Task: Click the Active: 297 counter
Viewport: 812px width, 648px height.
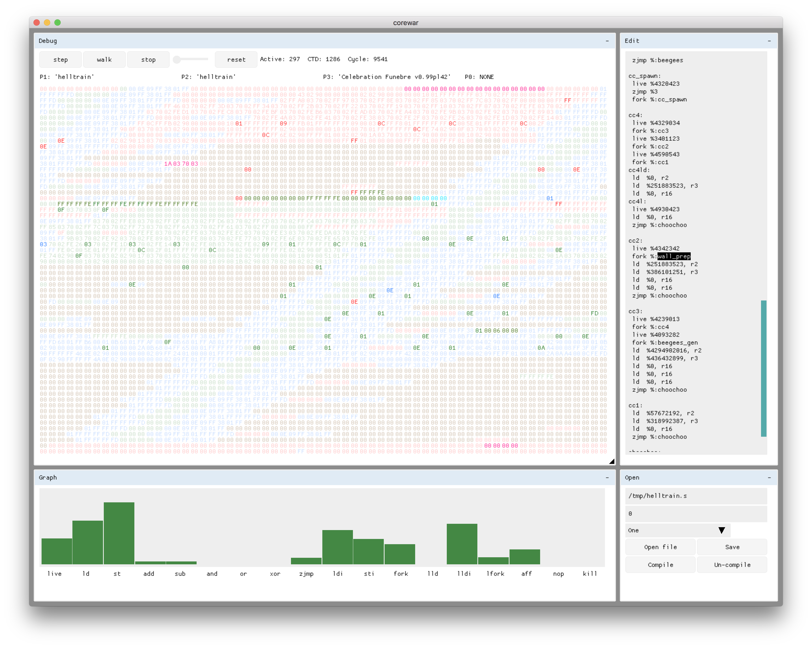Action: coord(280,59)
